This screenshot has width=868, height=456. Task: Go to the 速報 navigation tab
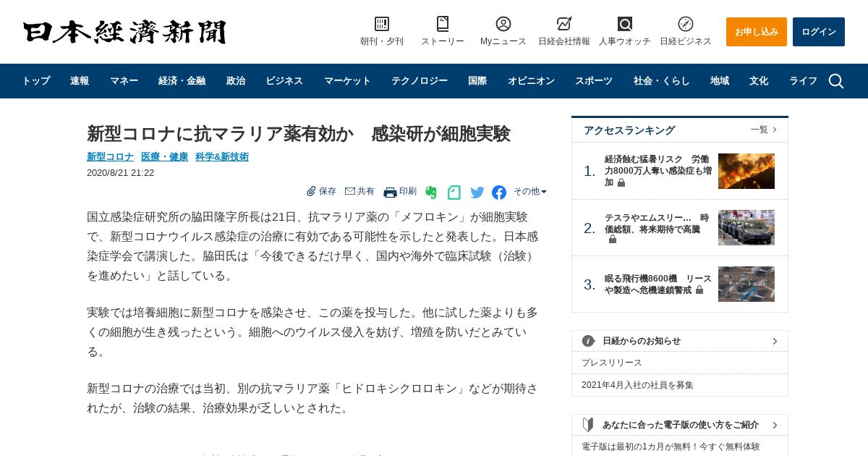(x=80, y=81)
